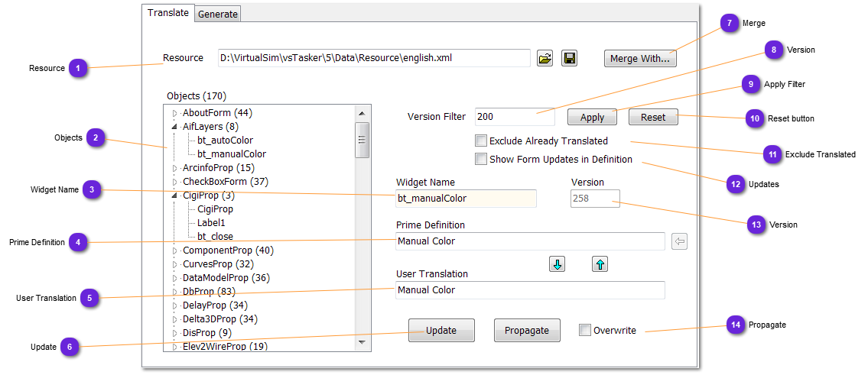Click into the User Translation field

pos(529,290)
